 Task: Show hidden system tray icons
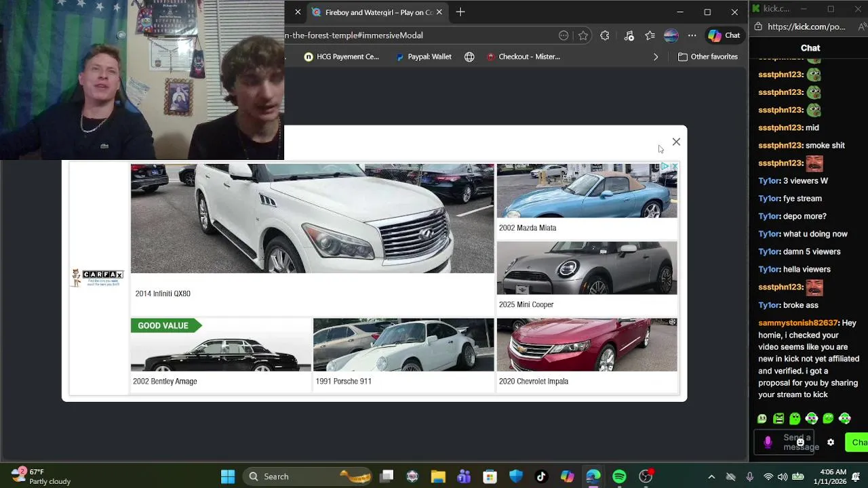[711, 476]
